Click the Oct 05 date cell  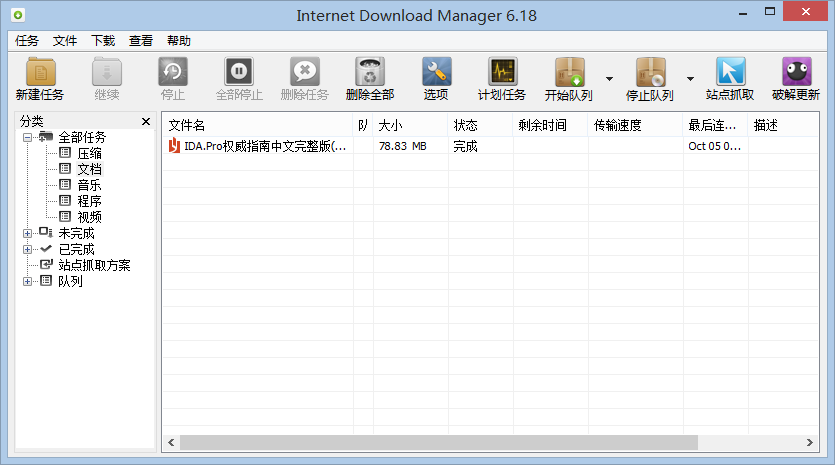(x=714, y=146)
